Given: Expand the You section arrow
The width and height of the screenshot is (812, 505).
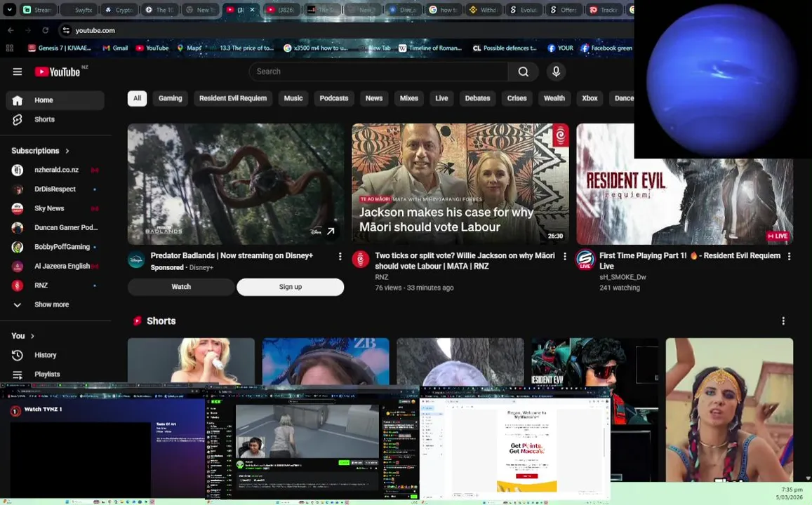Looking at the screenshot, I should click(32, 337).
